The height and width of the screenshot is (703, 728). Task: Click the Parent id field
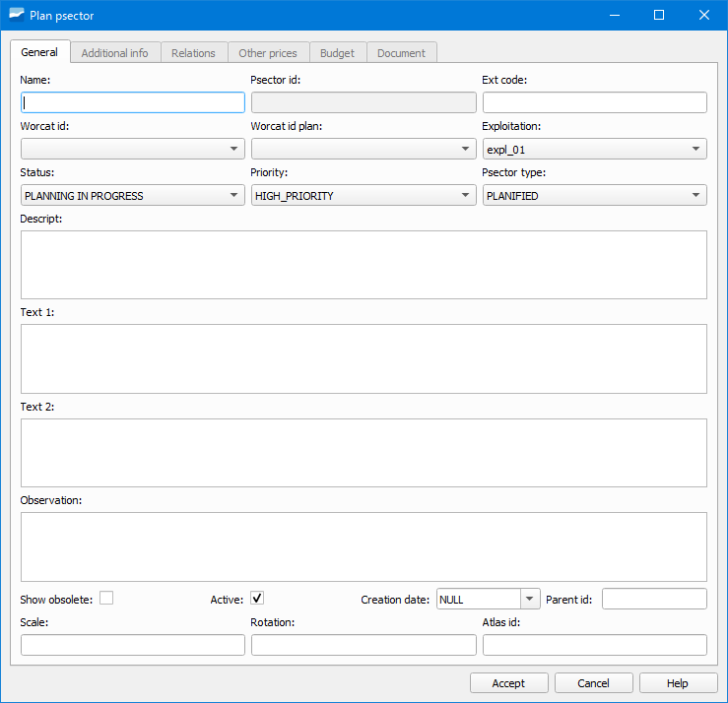654,599
